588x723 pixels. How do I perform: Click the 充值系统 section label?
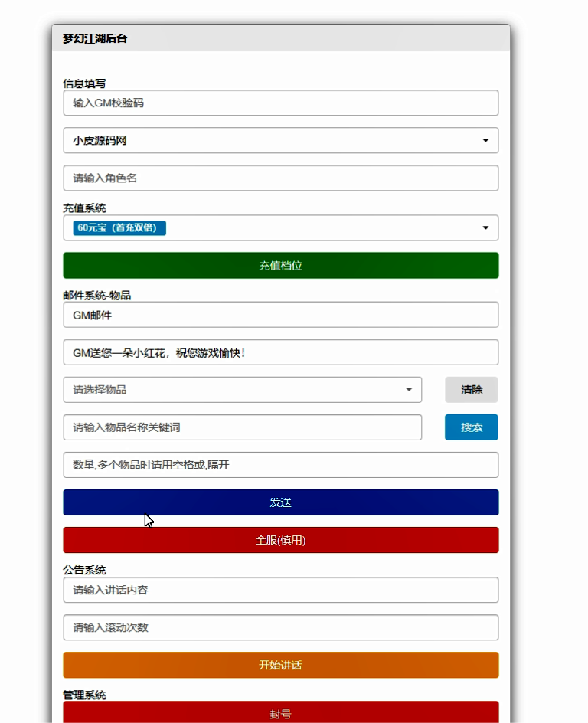click(84, 208)
